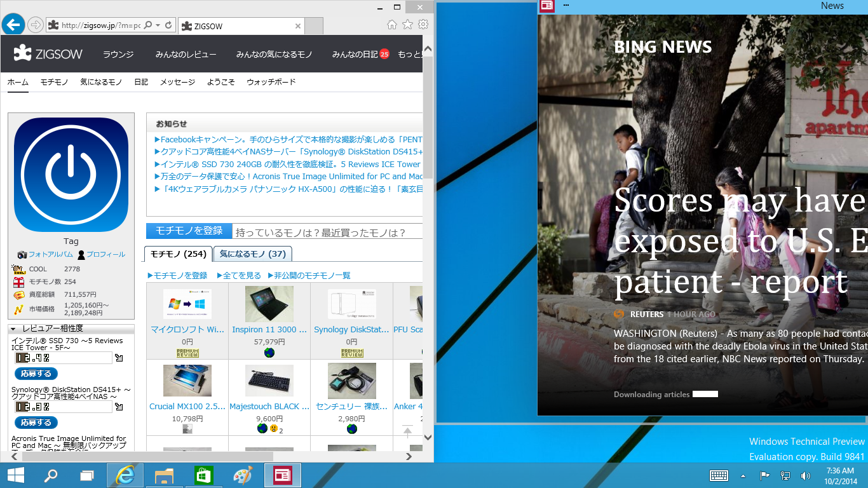The width and height of the screenshot is (868, 488).
Task: Open ウォッチボード in sub-navigation
Action: (x=271, y=82)
